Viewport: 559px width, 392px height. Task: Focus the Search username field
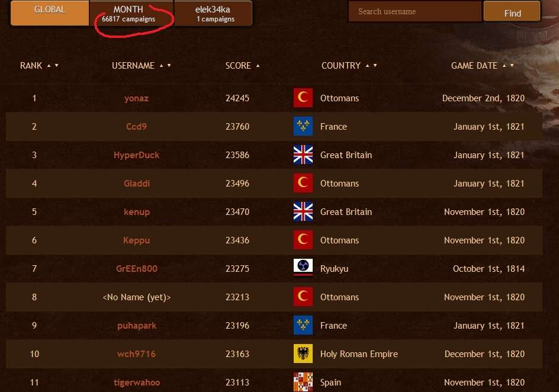click(415, 11)
